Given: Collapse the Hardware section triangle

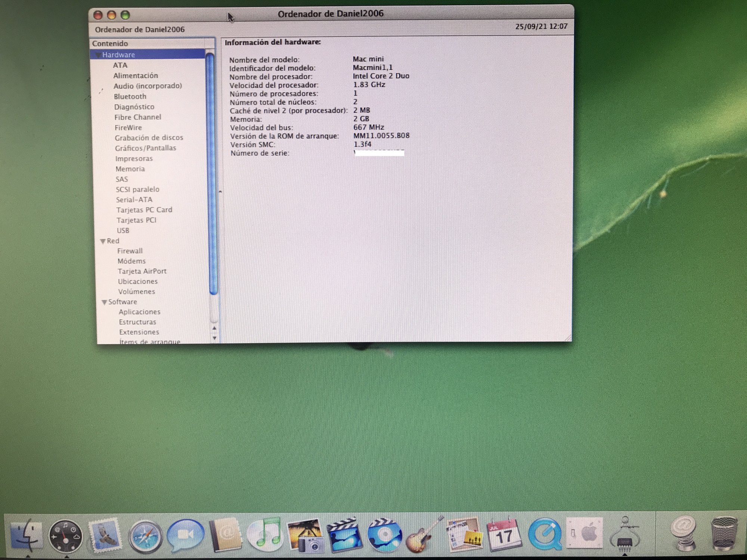Looking at the screenshot, I should coord(97,55).
